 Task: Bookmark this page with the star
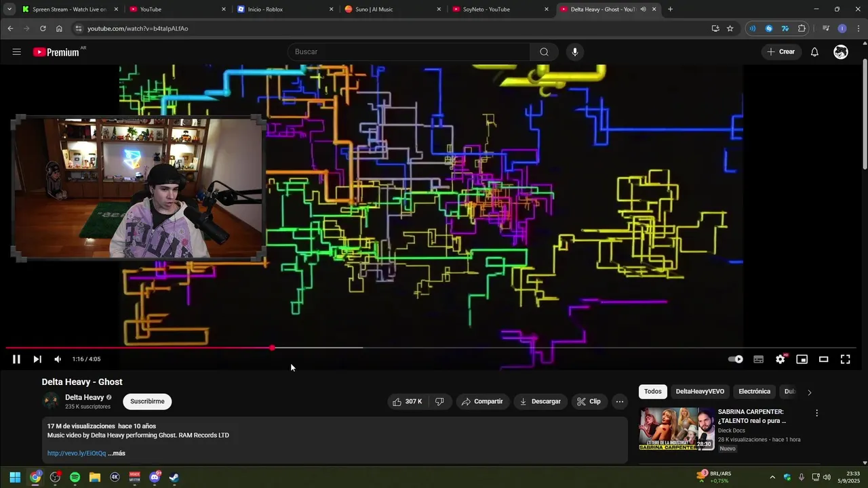730,28
